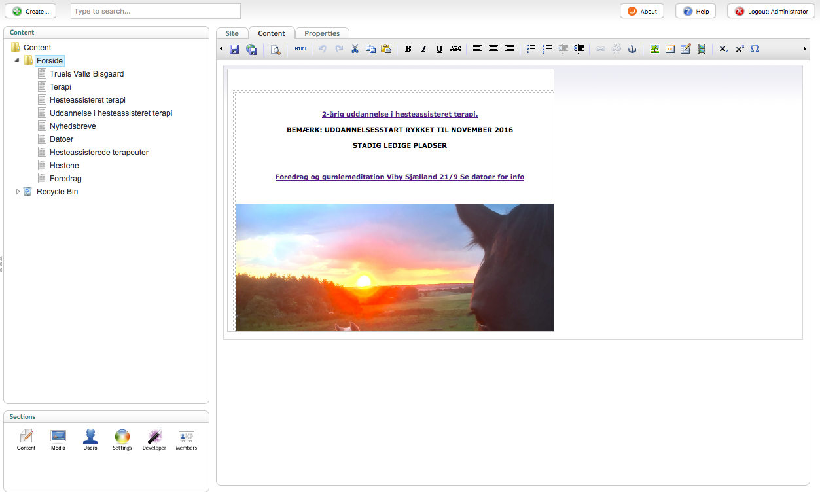Image resolution: width=820 pixels, height=504 pixels.
Task: Insert an anchor with the anchor icon
Action: pos(632,49)
